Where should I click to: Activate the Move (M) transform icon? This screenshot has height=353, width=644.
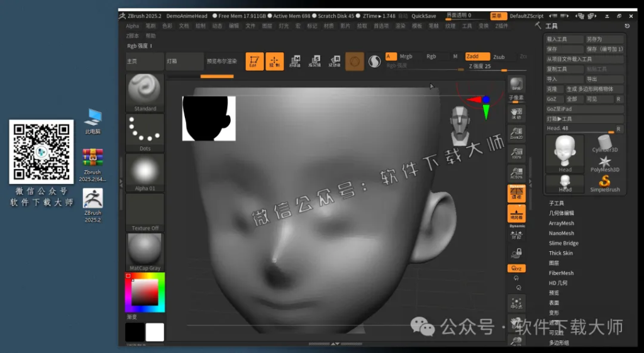(x=295, y=62)
